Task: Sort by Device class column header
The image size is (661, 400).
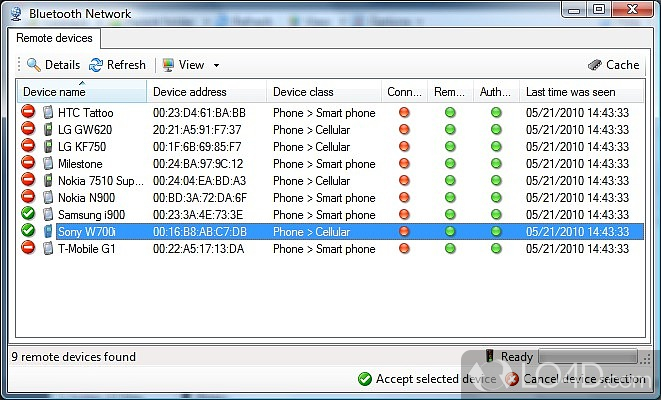Action: [x=324, y=91]
